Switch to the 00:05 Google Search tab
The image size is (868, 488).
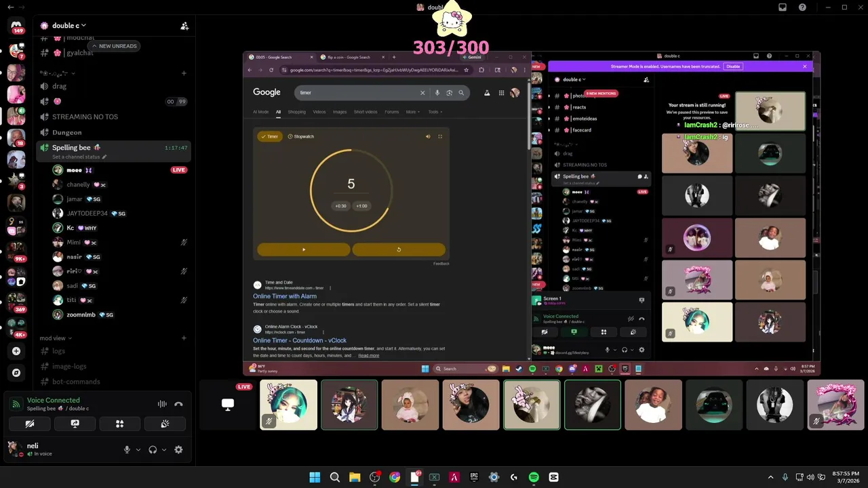280,57
